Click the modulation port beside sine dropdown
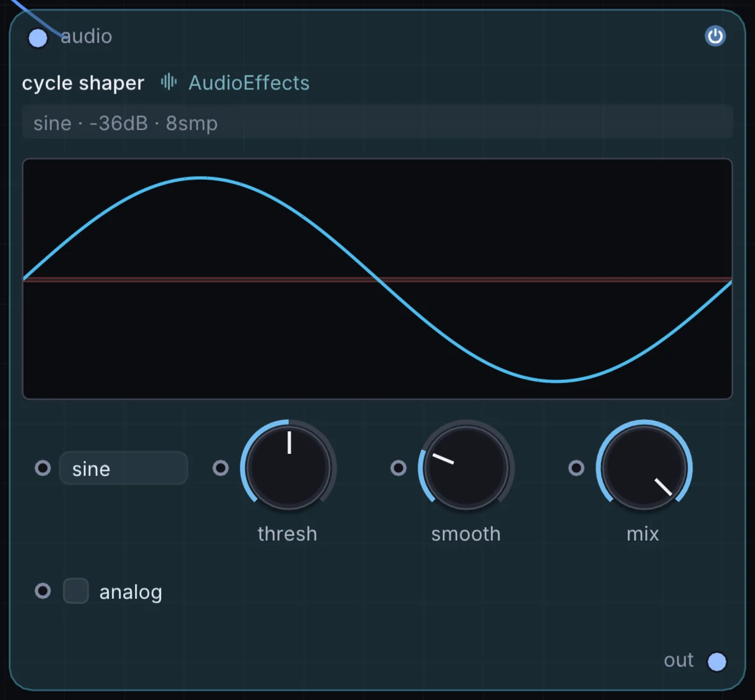 click(x=43, y=468)
